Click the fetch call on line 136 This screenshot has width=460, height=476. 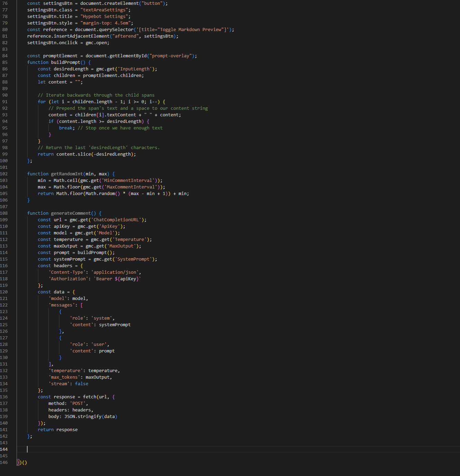coord(90,397)
